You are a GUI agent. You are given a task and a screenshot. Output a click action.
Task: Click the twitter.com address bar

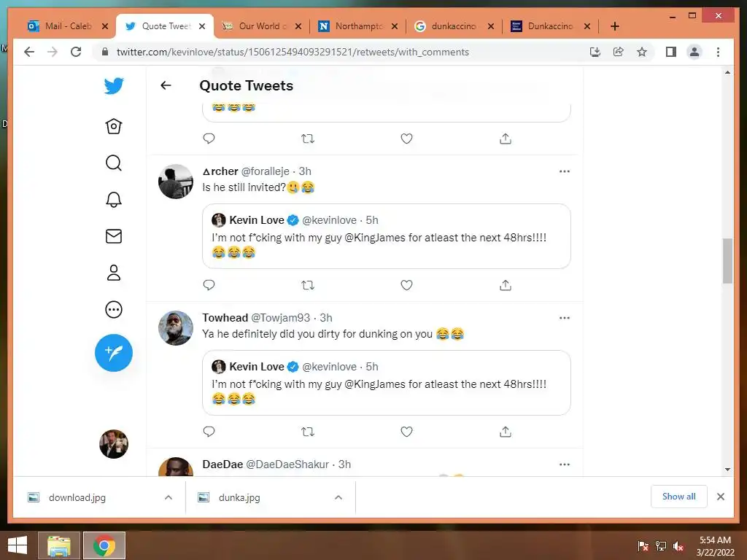pos(293,52)
